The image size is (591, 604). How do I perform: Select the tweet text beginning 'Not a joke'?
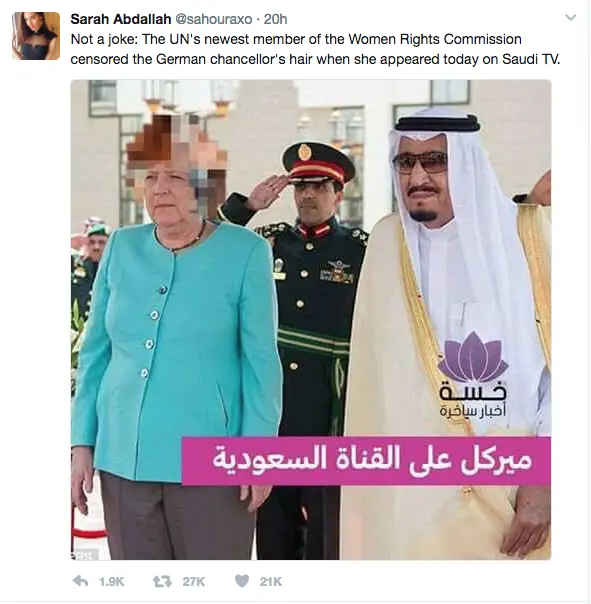coord(315,49)
